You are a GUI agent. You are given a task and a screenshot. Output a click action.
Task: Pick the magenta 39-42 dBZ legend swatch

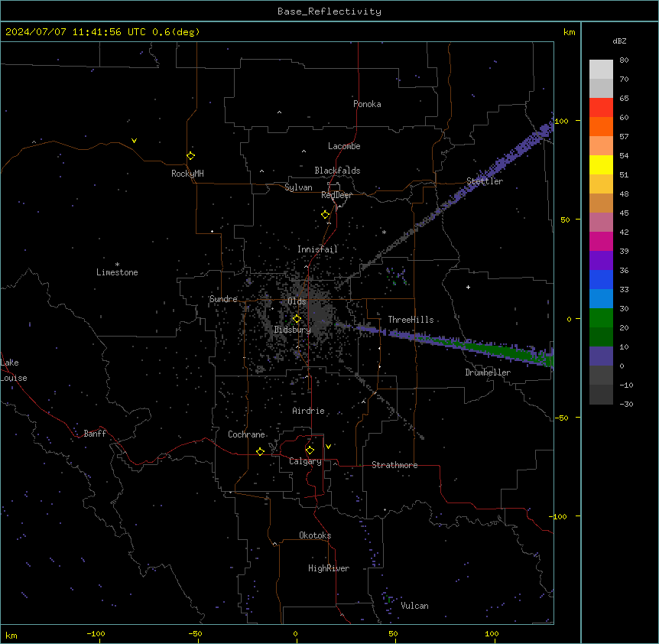point(601,241)
